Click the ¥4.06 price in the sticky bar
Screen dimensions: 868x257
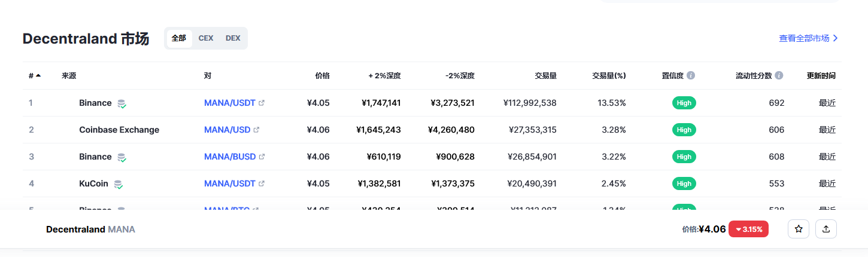[712, 229]
